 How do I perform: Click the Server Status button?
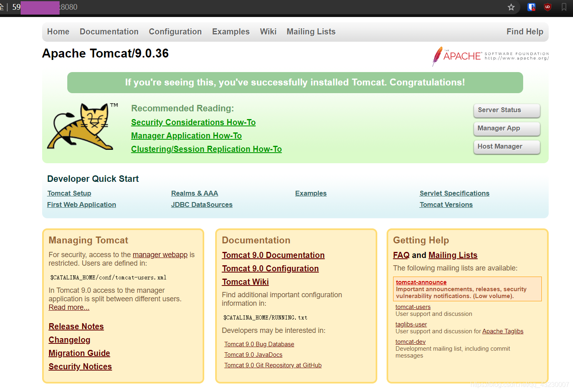coord(507,110)
